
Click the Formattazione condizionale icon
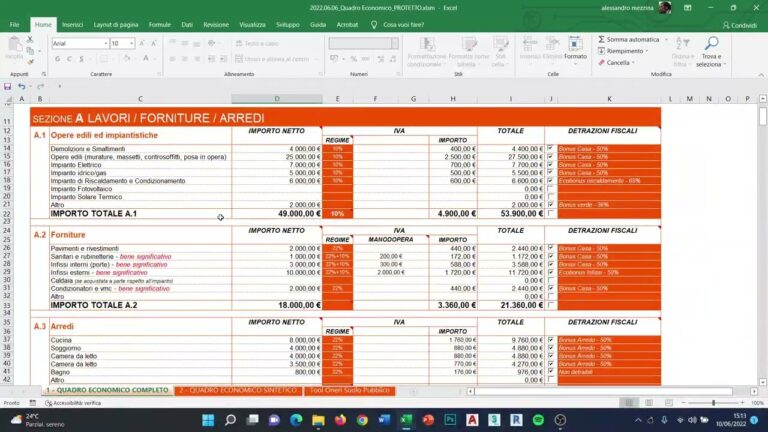[x=427, y=44]
